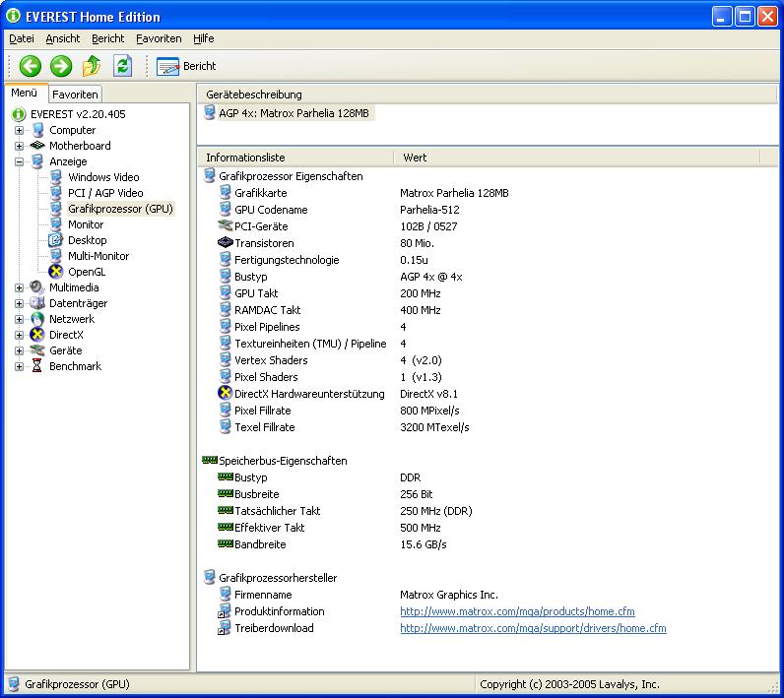Expand the Benchmark tree node
The height and width of the screenshot is (698, 784).
[19, 366]
